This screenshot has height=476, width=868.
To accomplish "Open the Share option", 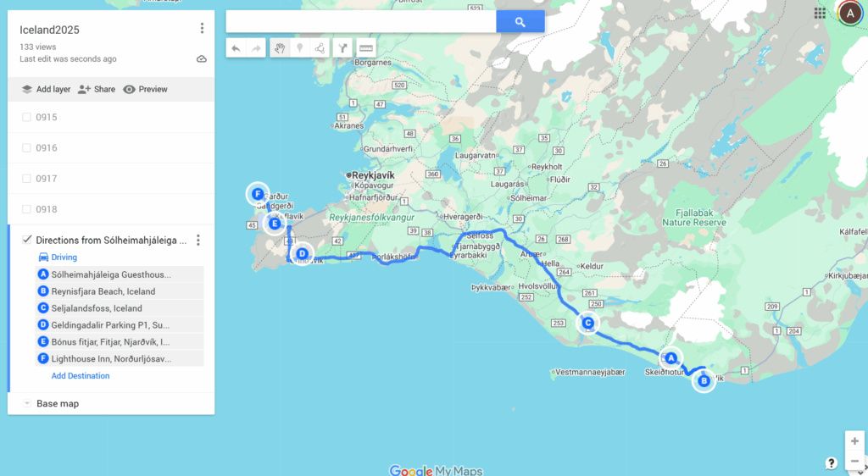I will pyautogui.click(x=97, y=89).
